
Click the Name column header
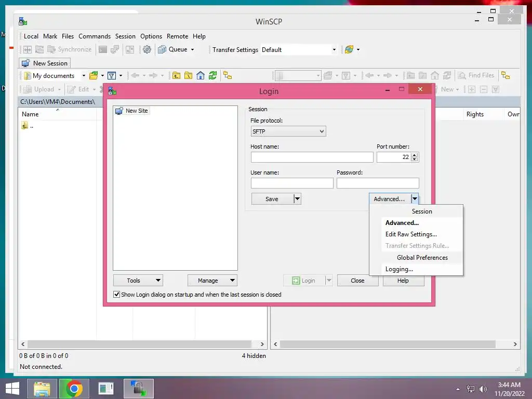click(x=58, y=114)
